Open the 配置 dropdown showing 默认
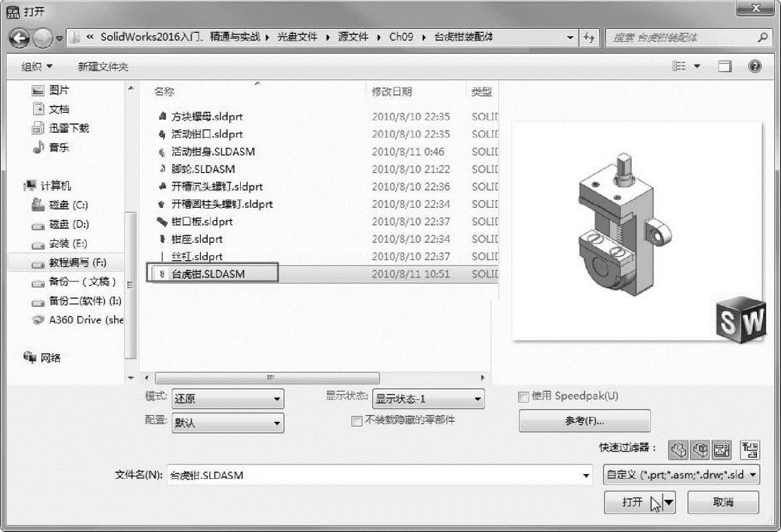 pyautogui.click(x=228, y=423)
